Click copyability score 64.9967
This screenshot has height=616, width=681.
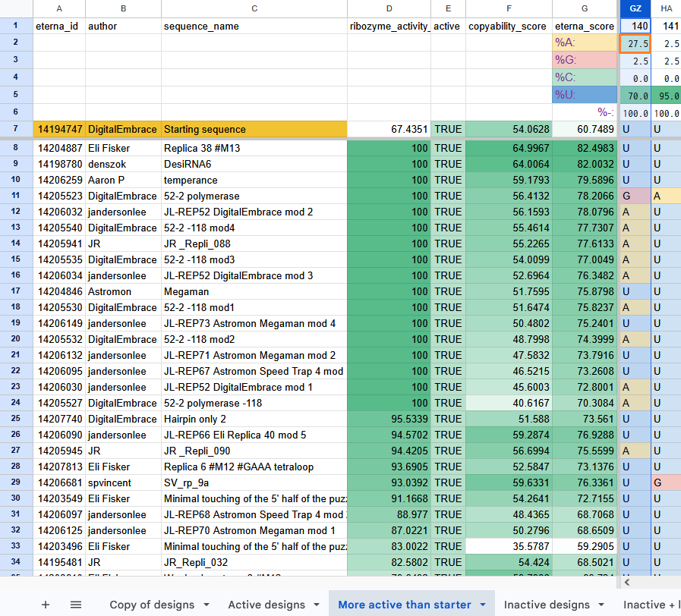coord(509,148)
